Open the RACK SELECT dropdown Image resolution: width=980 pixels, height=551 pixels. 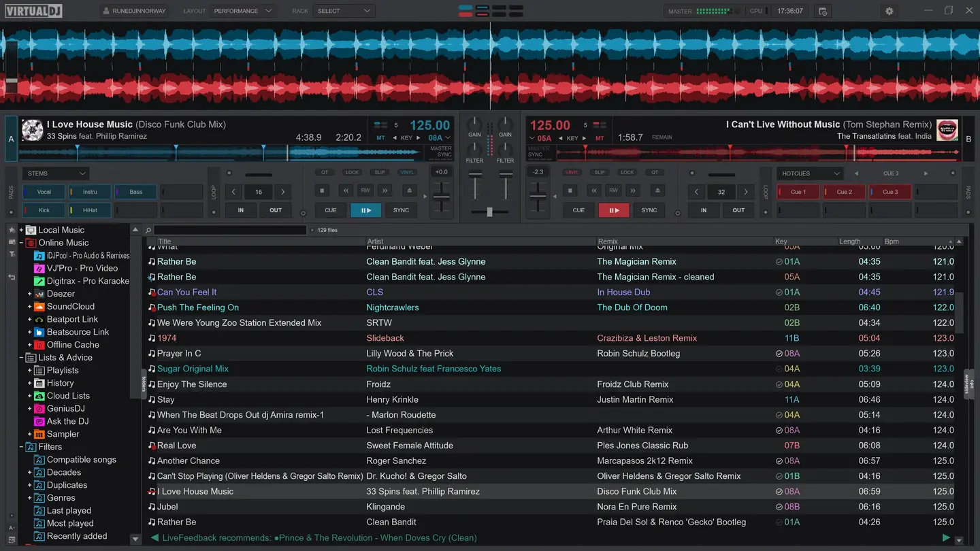(344, 11)
